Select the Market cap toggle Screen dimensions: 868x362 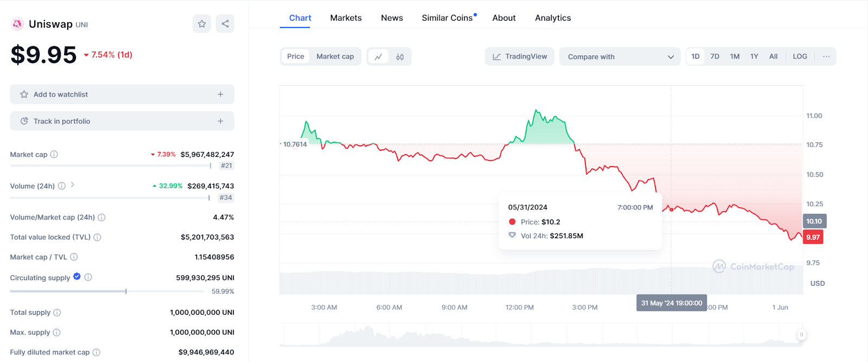tap(335, 56)
